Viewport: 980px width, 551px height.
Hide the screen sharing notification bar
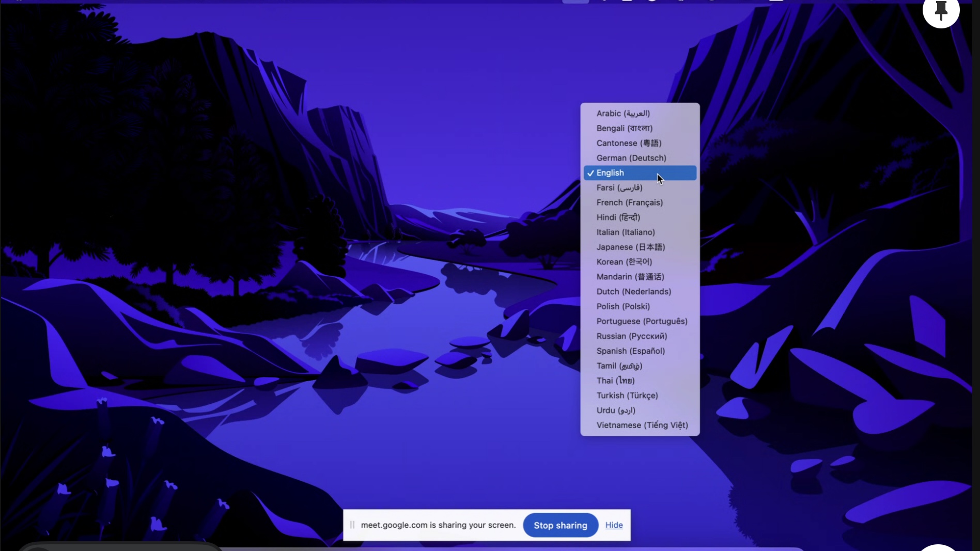(x=614, y=525)
